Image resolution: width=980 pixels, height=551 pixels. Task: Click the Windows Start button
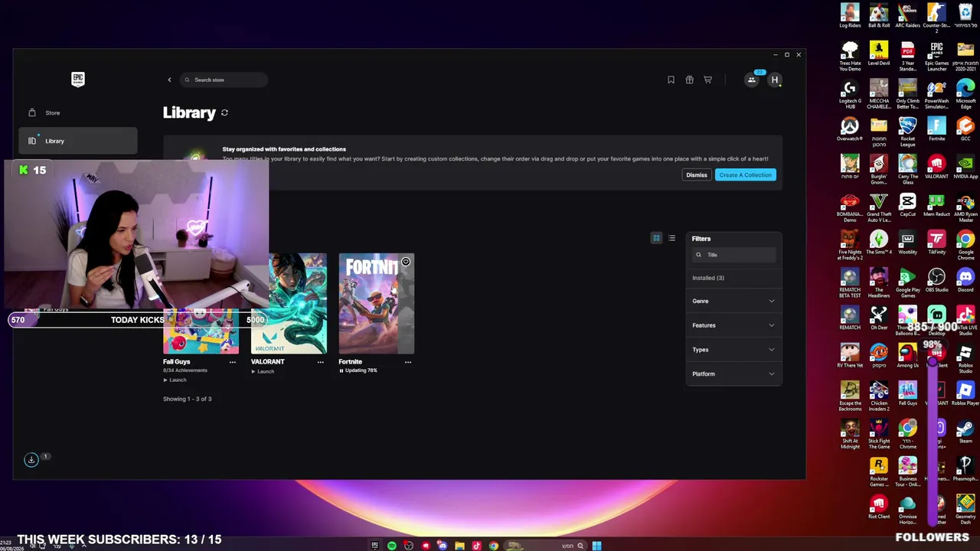(596, 546)
